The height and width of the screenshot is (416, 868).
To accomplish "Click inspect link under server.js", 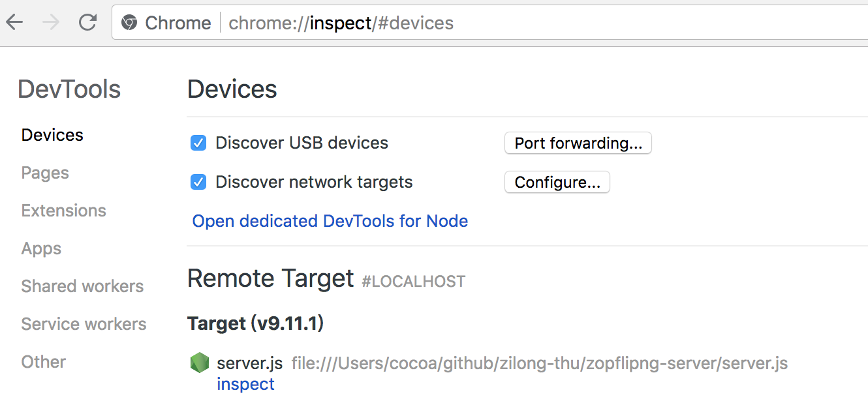I will click(245, 384).
